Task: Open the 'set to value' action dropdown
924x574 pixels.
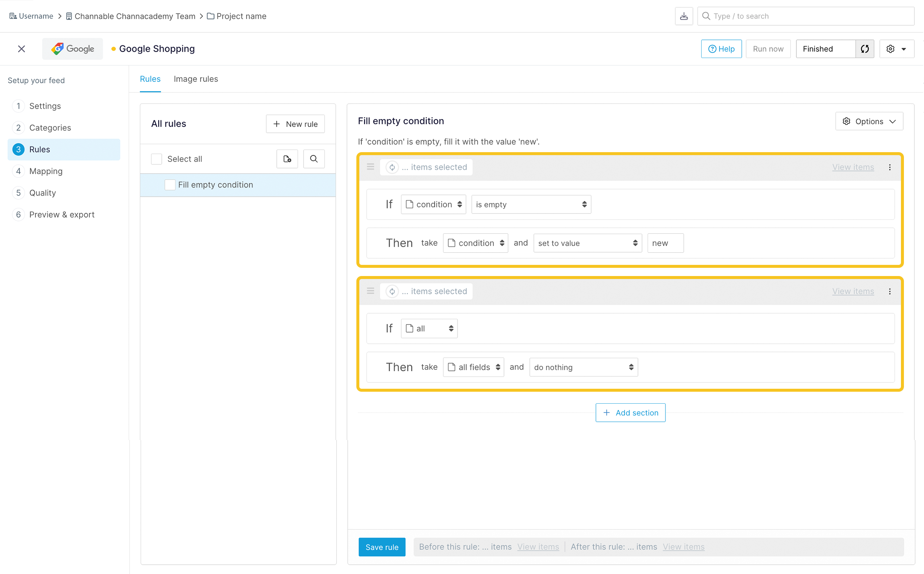Action: (x=587, y=243)
